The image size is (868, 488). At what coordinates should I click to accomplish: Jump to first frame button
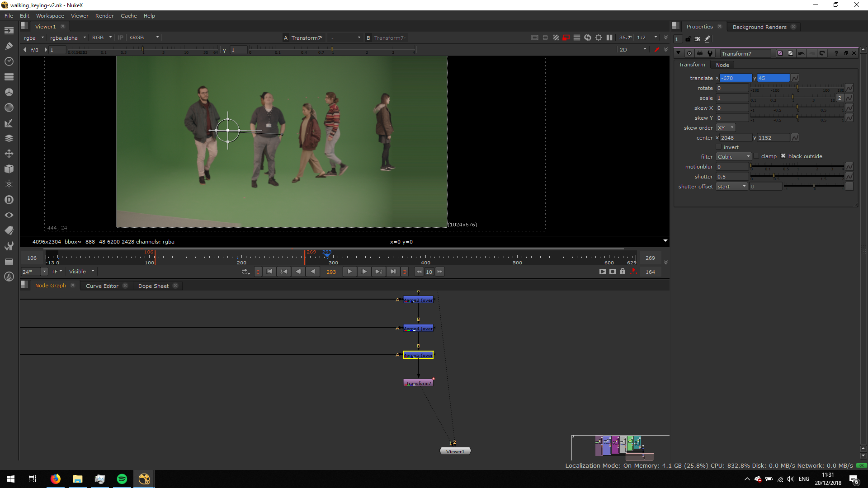(269, 272)
